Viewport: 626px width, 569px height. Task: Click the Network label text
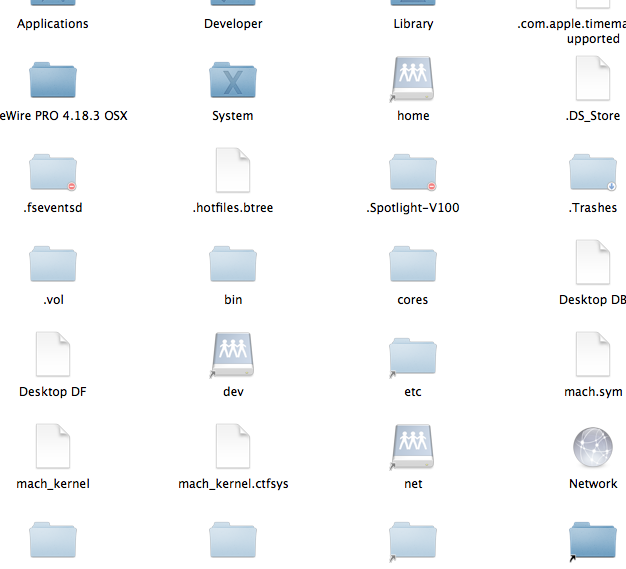593,484
